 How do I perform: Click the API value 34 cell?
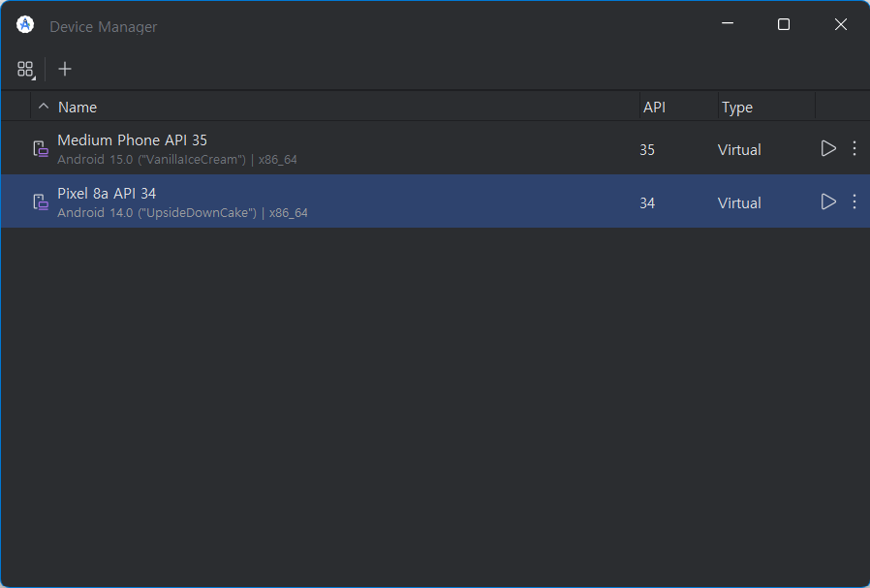[x=647, y=203]
